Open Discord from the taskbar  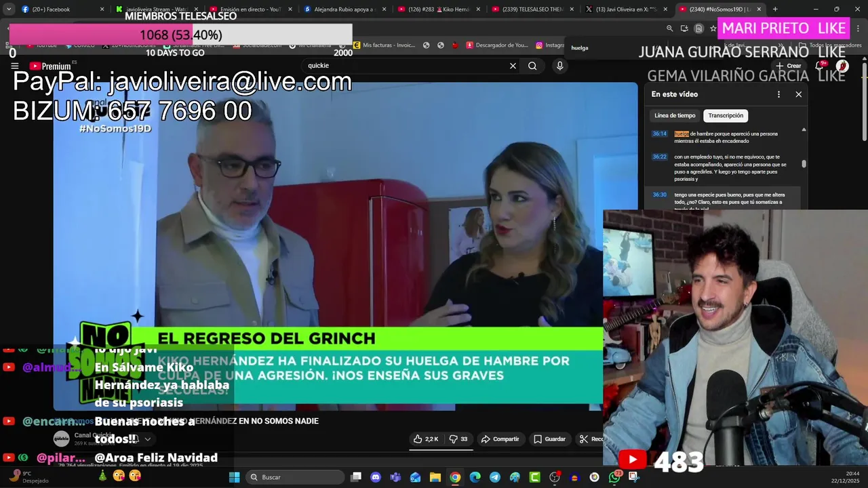tap(376, 477)
